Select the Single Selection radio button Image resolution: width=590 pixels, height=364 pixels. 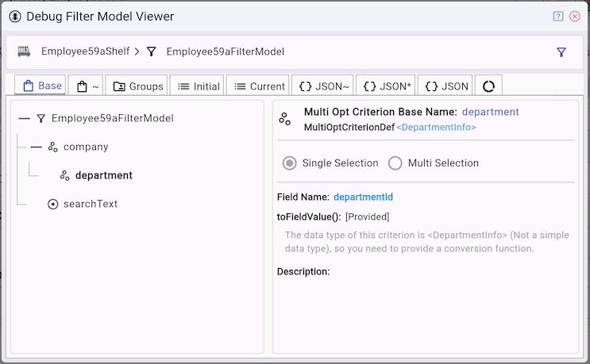[291, 163]
